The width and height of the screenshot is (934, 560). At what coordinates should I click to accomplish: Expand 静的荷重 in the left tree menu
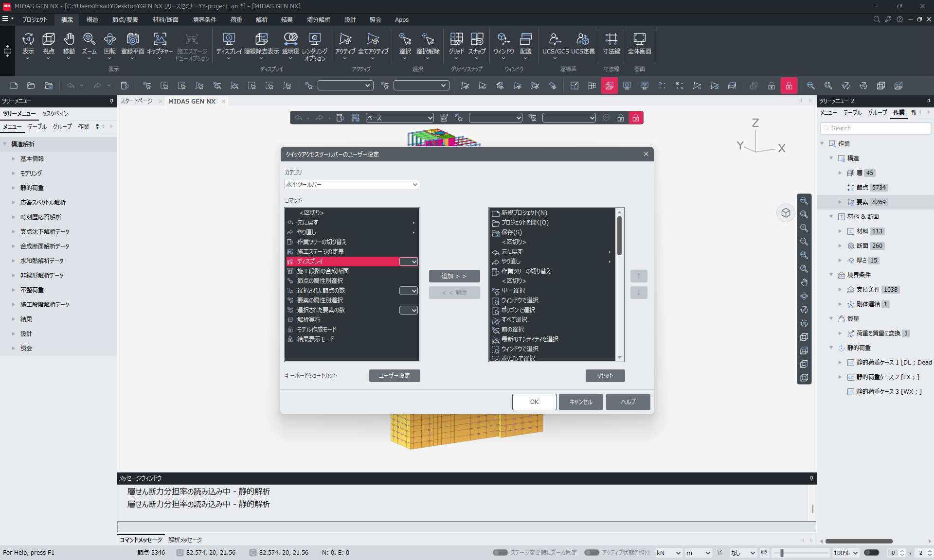[x=14, y=188]
